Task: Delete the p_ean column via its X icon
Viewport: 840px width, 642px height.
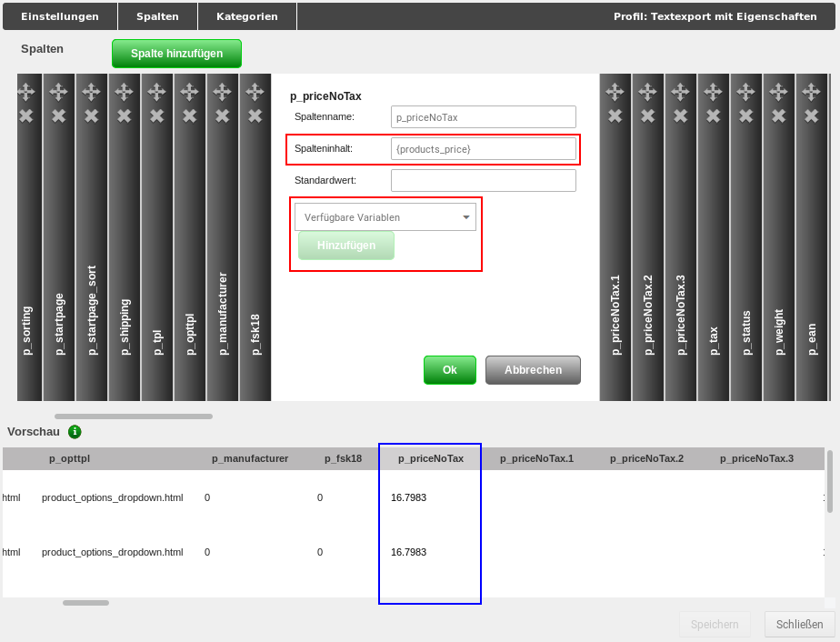Action: 811,116
